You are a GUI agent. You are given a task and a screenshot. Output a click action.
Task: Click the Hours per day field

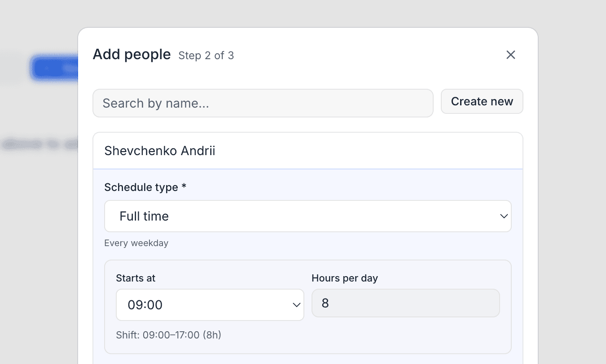(406, 303)
